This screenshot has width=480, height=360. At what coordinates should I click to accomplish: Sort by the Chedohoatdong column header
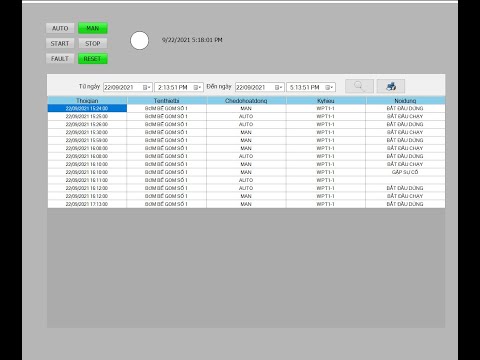pyautogui.click(x=246, y=100)
